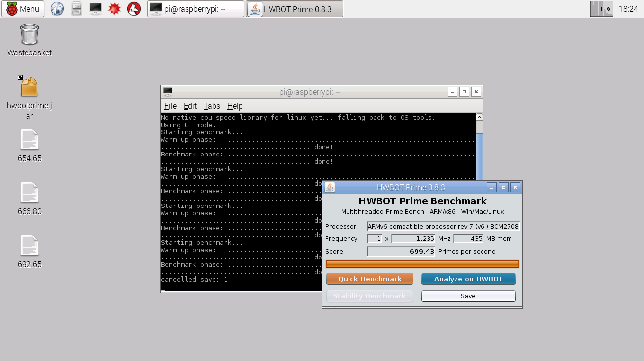Image resolution: width=644 pixels, height=361 pixels.
Task: Minimize the terminal window
Action: point(453,92)
